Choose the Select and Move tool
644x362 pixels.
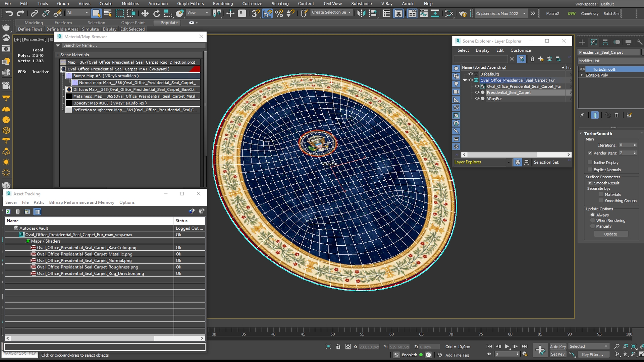pyautogui.click(x=145, y=13)
